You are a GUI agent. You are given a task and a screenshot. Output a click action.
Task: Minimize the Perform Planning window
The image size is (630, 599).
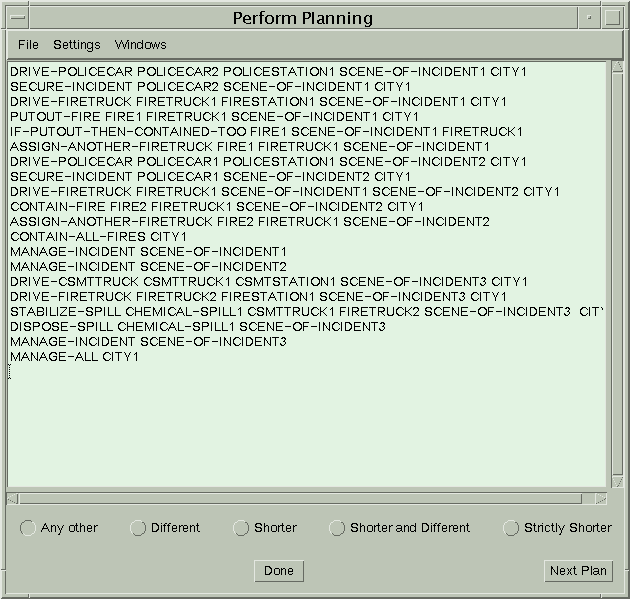click(x=590, y=18)
